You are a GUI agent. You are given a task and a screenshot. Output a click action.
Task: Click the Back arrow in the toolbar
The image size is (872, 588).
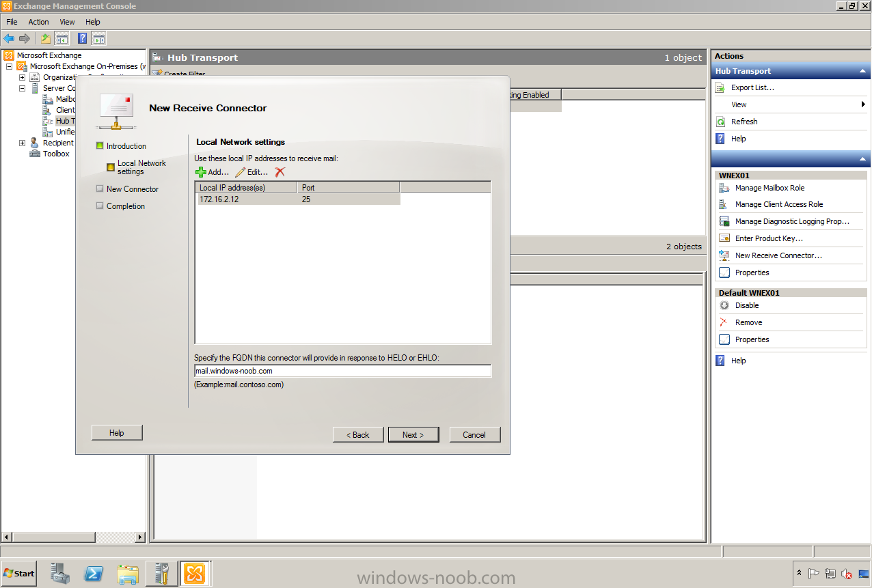coord(9,38)
